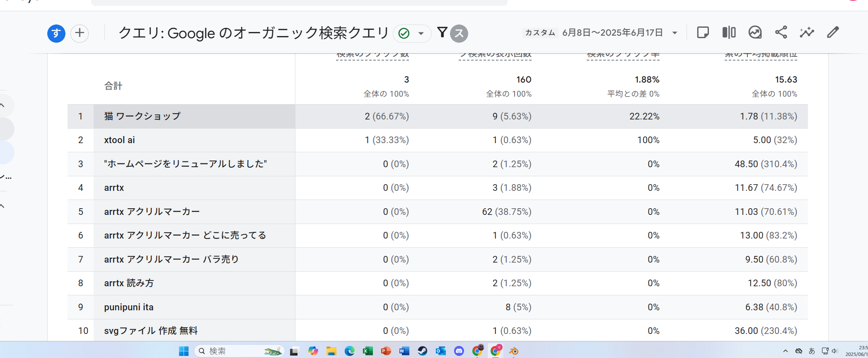Add a comparison with the plus button
The image size is (868, 358).
click(80, 34)
